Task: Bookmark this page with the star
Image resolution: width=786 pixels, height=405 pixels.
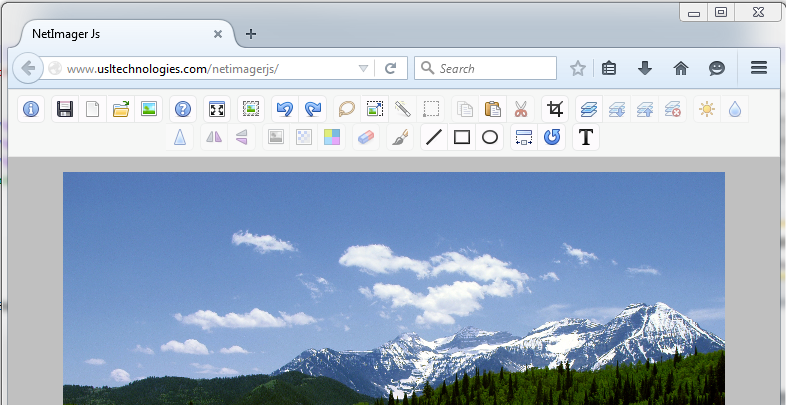Action: (x=578, y=68)
